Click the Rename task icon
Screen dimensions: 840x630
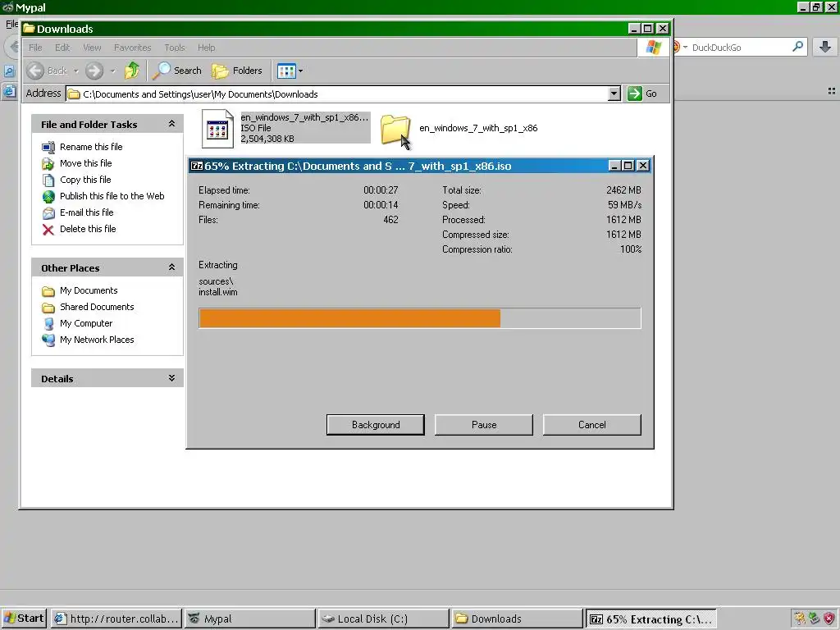(x=48, y=148)
